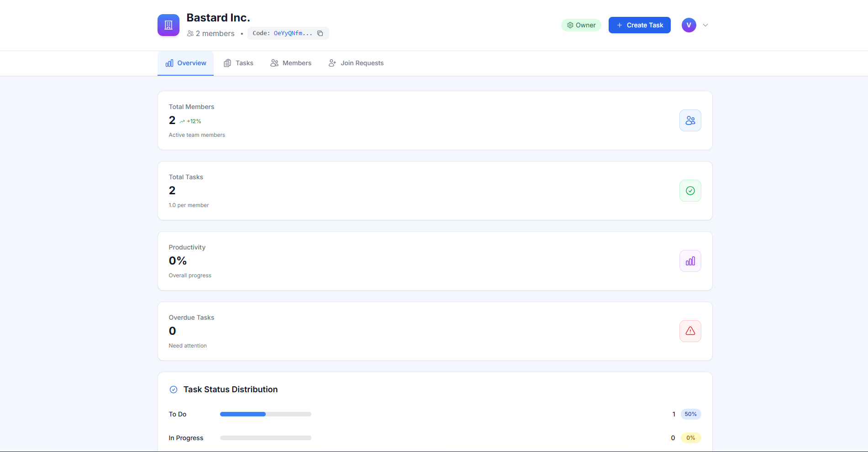868x452 pixels.
Task: Click the copy icon next to the team code
Action: point(320,33)
